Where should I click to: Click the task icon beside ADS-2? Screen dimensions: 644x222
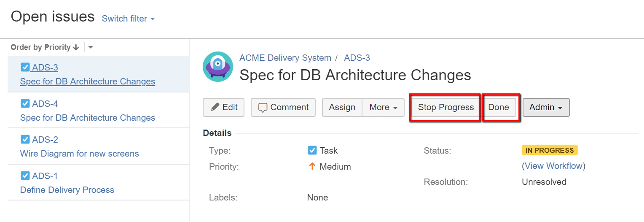click(x=25, y=140)
